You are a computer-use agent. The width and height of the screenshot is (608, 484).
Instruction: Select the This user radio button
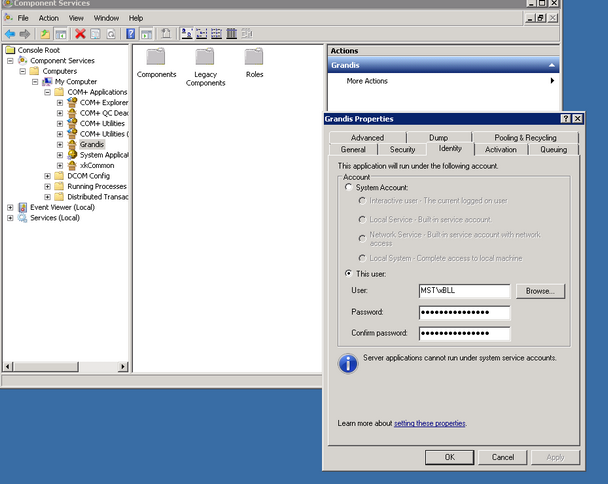(x=348, y=272)
